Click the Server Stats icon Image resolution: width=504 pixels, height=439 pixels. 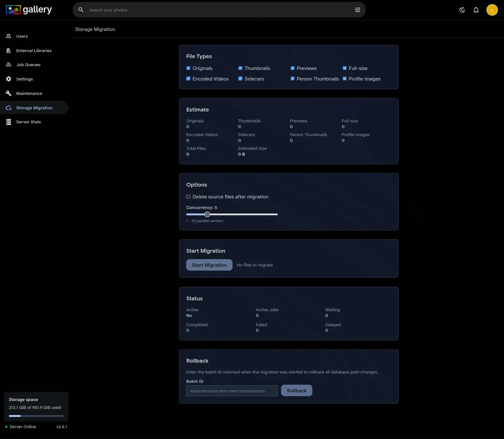click(x=9, y=122)
